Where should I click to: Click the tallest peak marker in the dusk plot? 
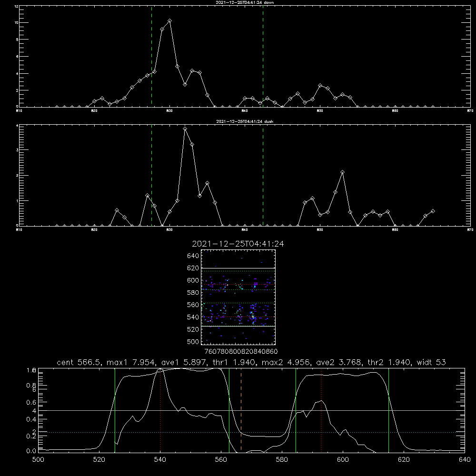[x=185, y=129]
